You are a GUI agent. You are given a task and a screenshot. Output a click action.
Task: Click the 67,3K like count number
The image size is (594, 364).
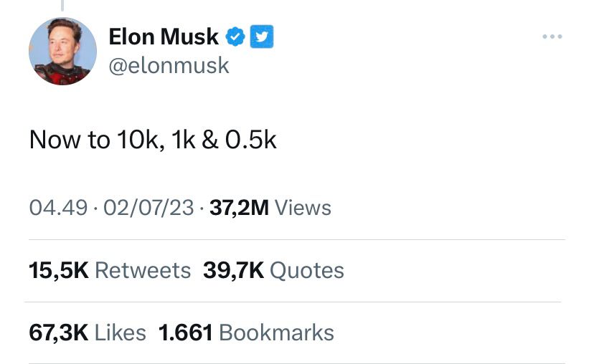(58, 332)
